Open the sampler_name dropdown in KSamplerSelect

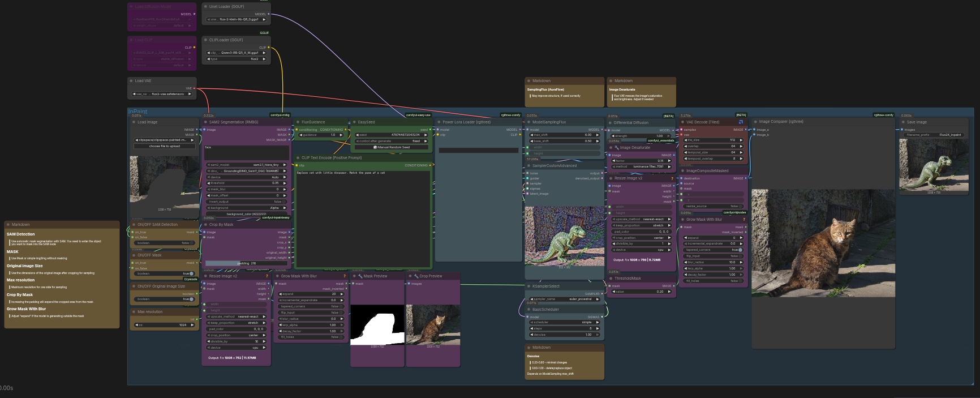pyautogui.click(x=564, y=299)
